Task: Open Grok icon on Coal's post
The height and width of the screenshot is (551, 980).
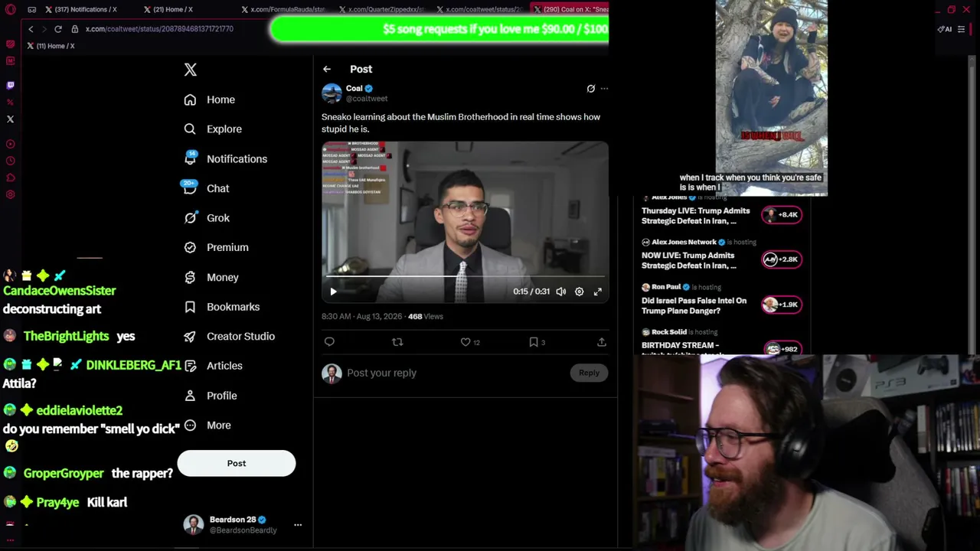Action: click(x=590, y=89)
